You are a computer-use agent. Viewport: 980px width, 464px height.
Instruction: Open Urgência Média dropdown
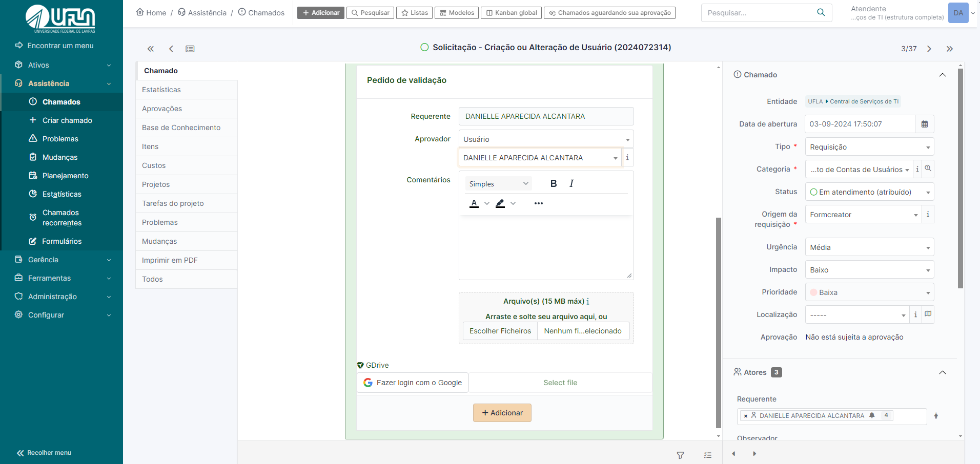coord(870,247)
